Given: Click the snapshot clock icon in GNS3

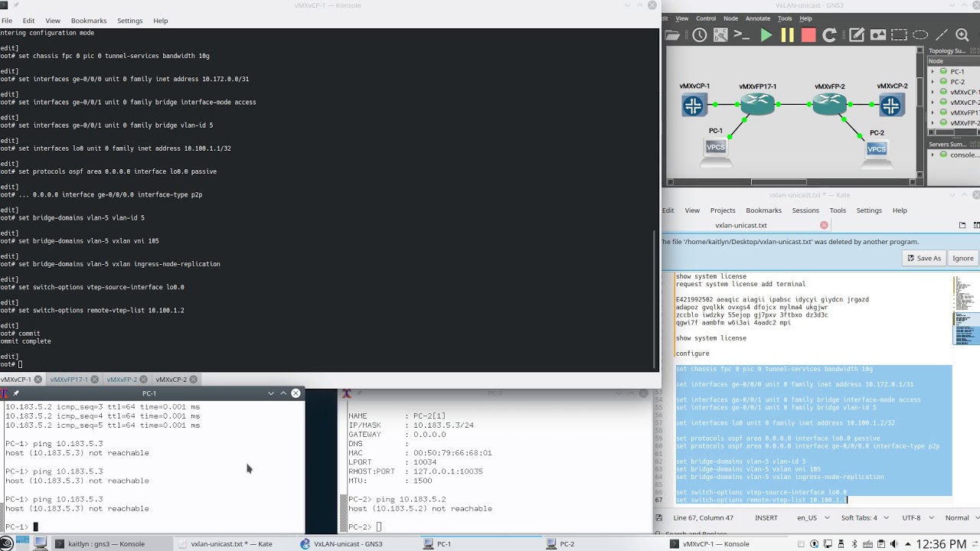Looking at the screenshot, I should (x=699, y=35).
